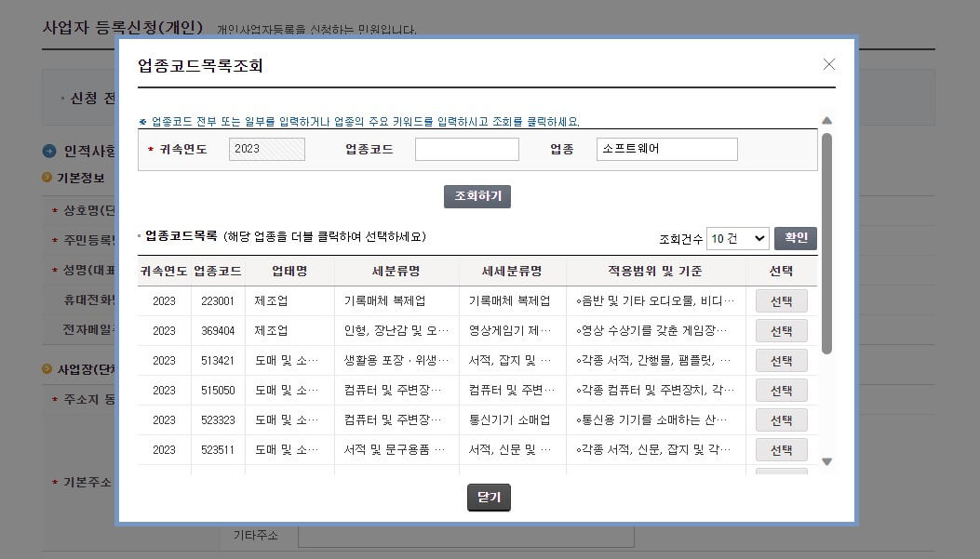Choose 선택 for code 513421
The image size is (980, 559).
click(x=781, y=361)
